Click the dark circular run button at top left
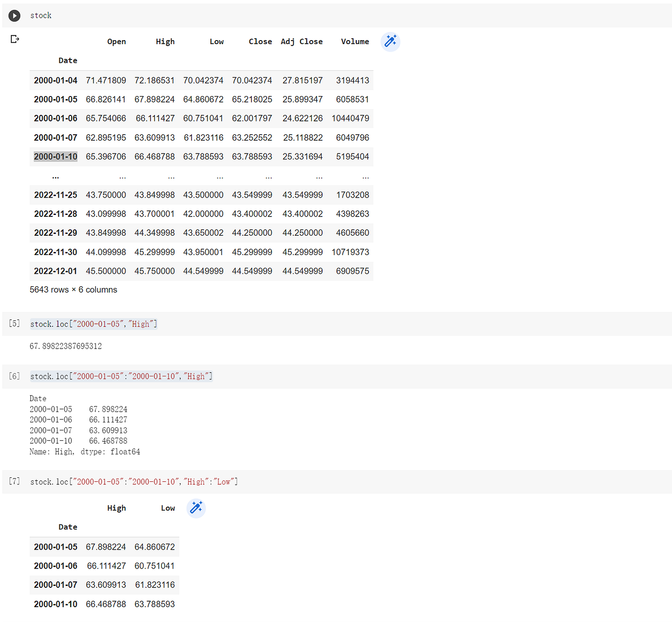Image resolution: width=672 pixels, height=622 pixels. click(14, 15)
